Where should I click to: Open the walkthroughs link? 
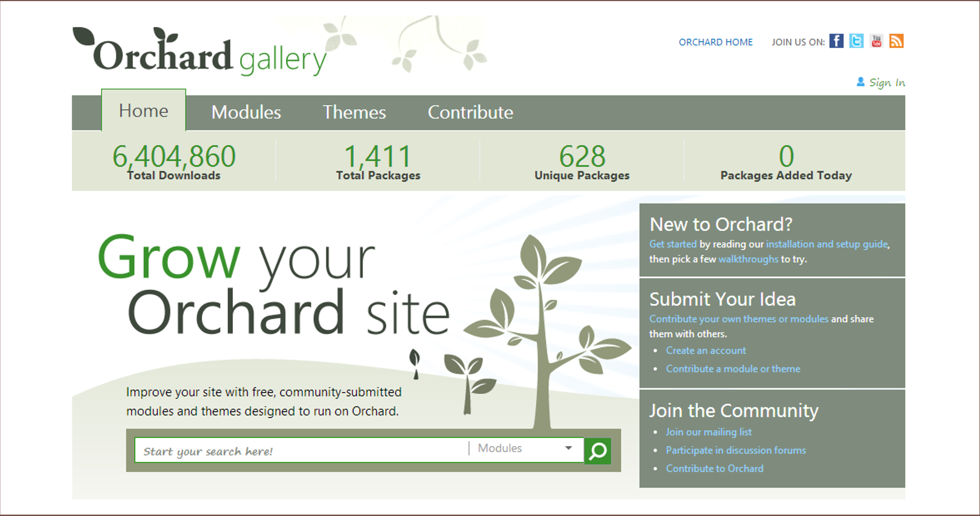point(748,259)
